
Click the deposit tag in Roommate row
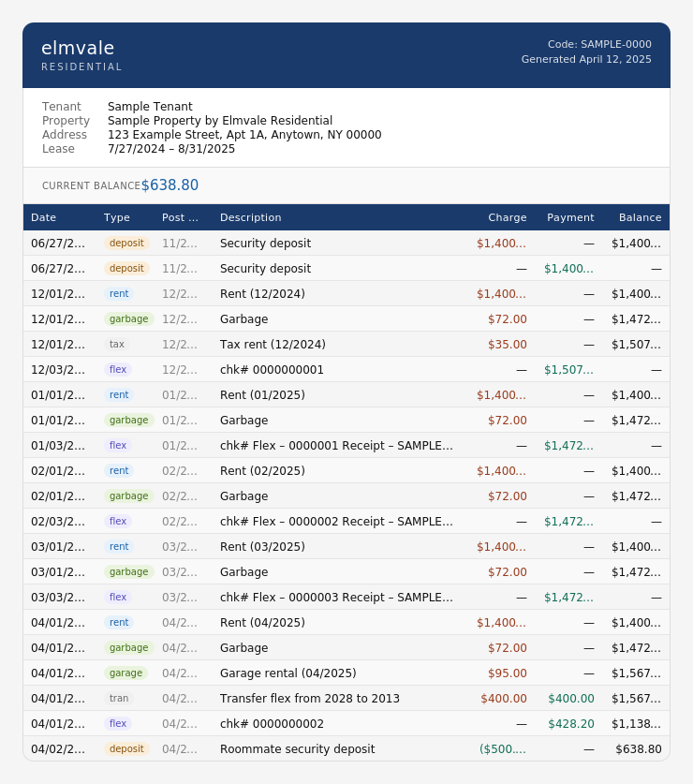pos(126,748)
